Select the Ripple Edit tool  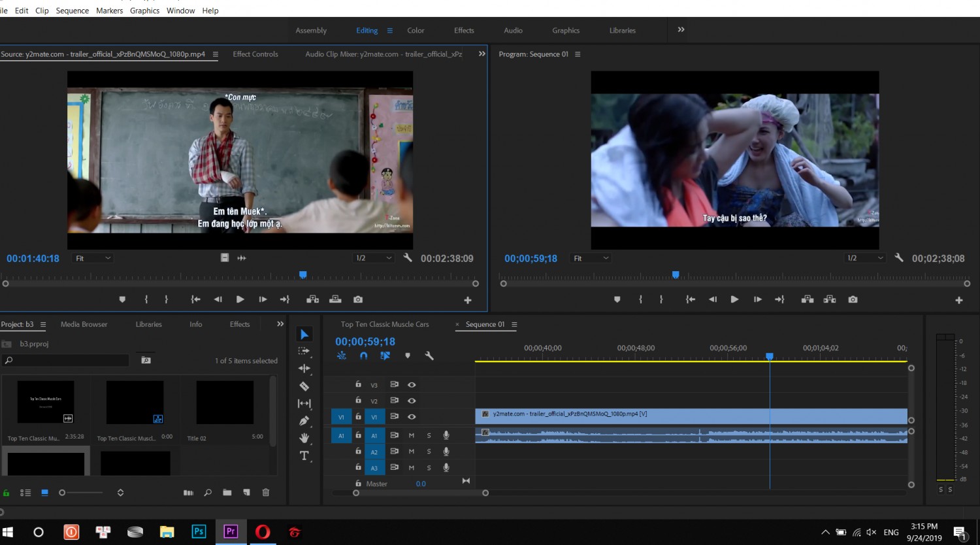304,369
